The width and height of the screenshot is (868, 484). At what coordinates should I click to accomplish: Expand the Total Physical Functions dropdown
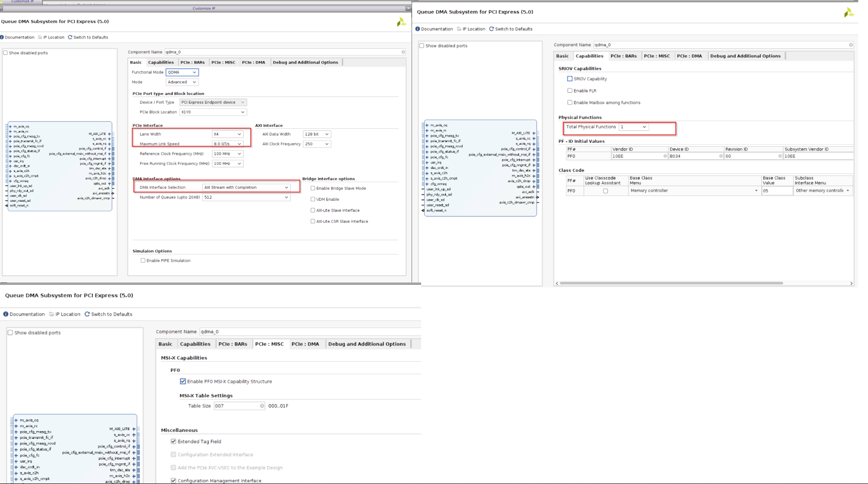[x=634, y=127]
